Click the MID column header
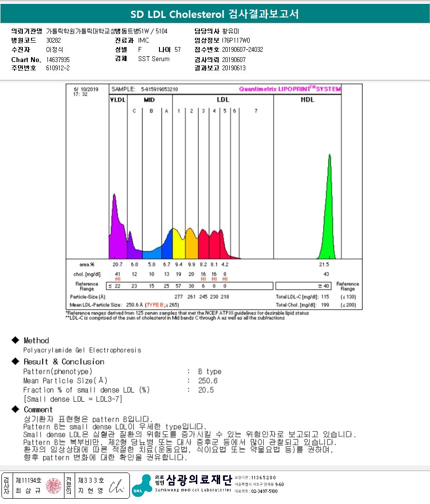Screen dimensions: 430x504 click(149, 100)
